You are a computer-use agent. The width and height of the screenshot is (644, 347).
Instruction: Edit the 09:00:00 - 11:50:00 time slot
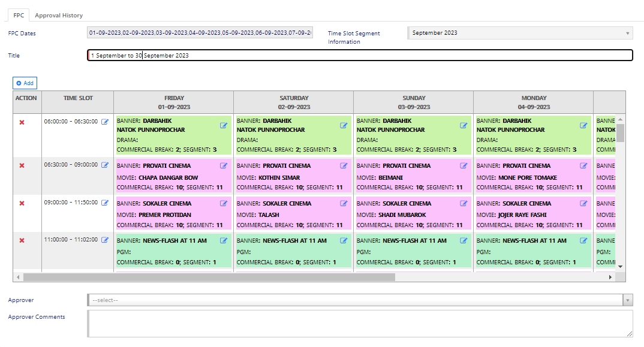pyautogui.click(x=105, y=203)
